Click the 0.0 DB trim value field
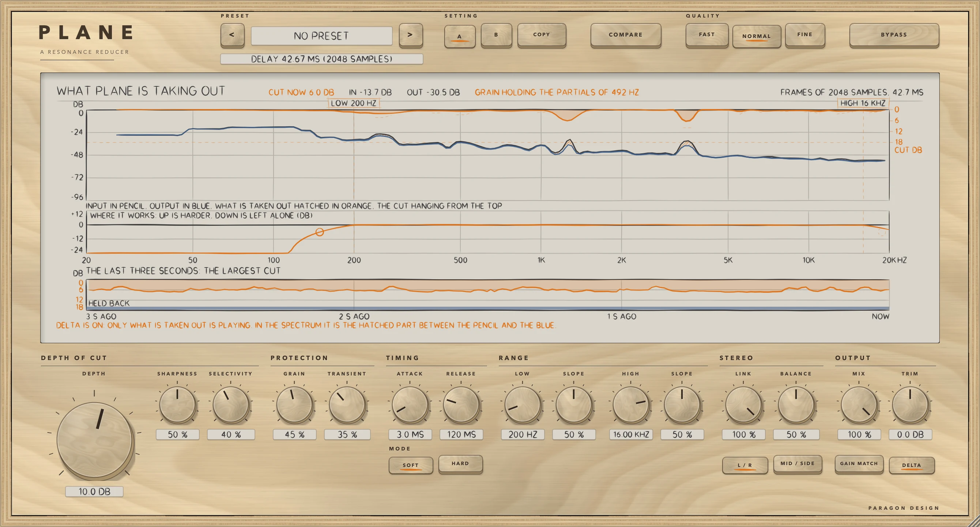 pyautogui.click(x=911, y=434)
